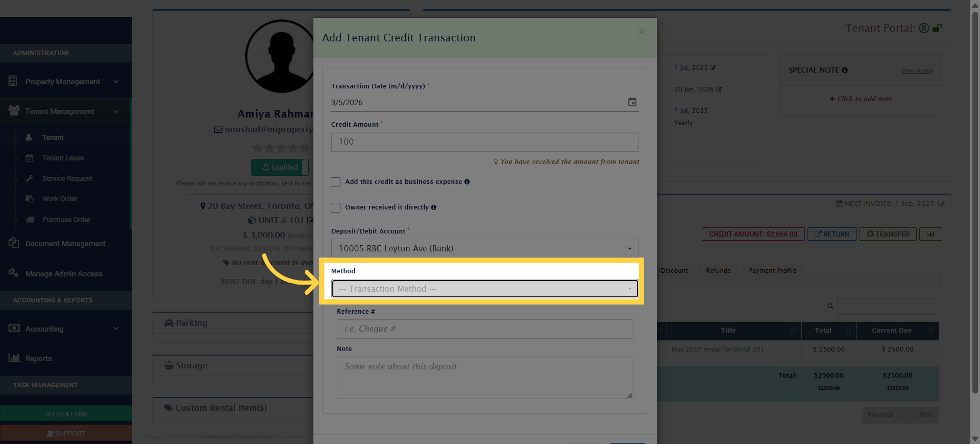Image resolution: width=980 pixels, height=444 pixels.
Task: Type a cheque number in Reference field
Action: 484,329
